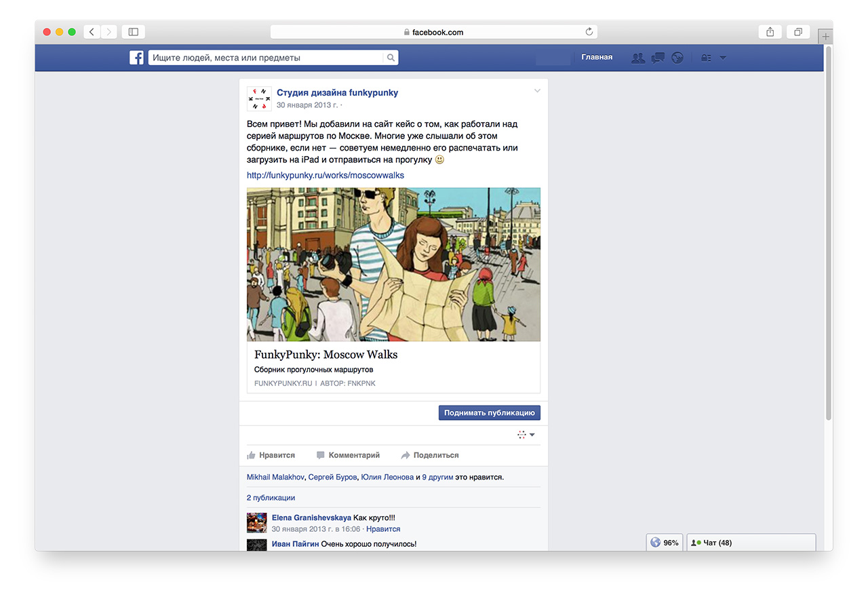Open the notifications globe icon
This screenshot has width=868, height=601.
[677, 58]
